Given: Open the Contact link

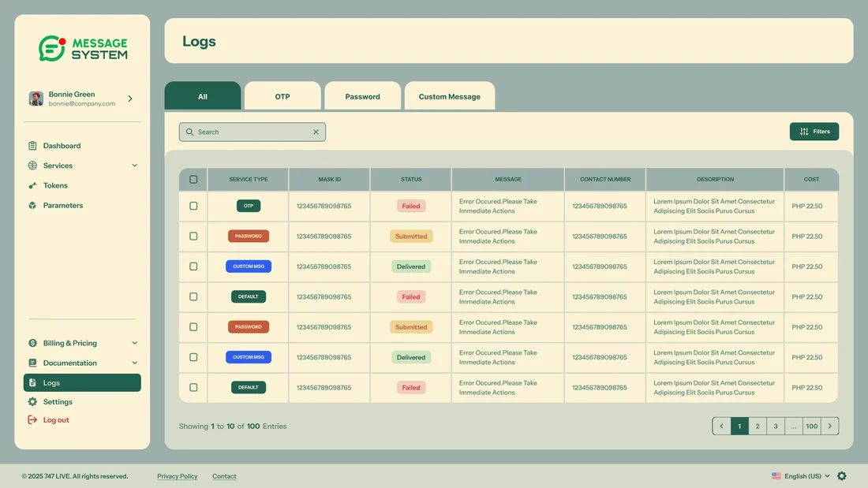Looking at the screenshot, I should [x=224, y=476].
